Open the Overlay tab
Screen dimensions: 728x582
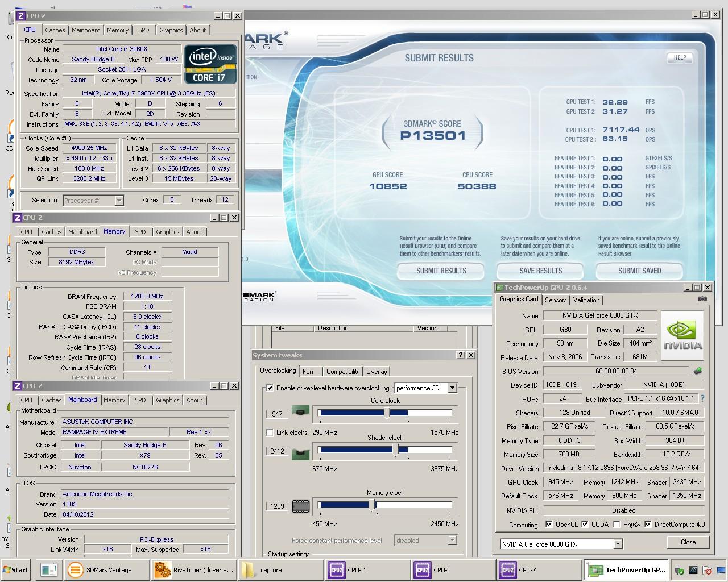point(377,372)
